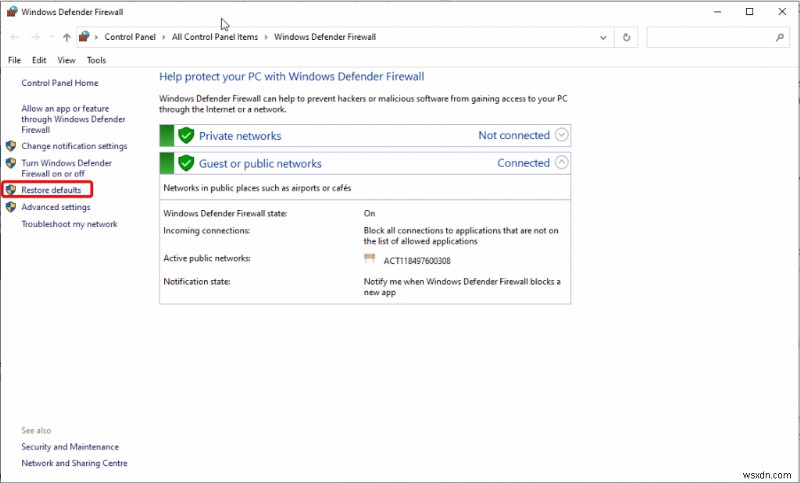This screenshot has width=800, height=483.
Task: Minimize the Windows Defender Firewall window
Action: [717, 11]
